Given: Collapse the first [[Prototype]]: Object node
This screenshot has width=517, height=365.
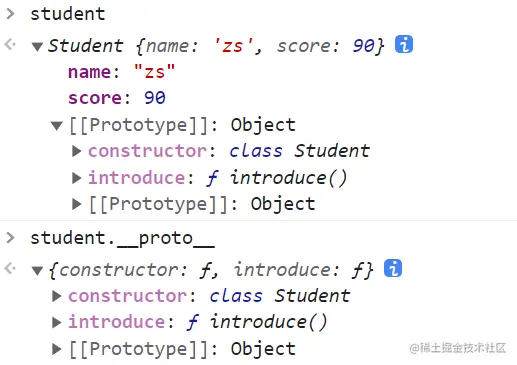Looking at the screenshot, I should (x=57, y=126).
